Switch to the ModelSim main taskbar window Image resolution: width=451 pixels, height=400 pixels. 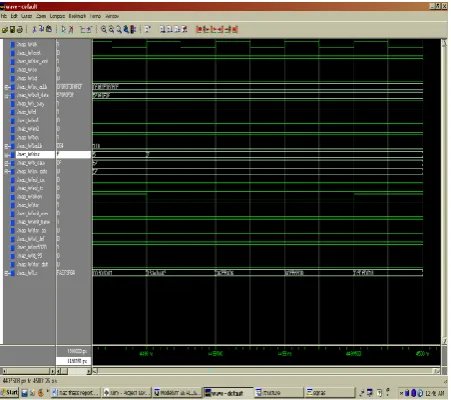pos(177,393)
